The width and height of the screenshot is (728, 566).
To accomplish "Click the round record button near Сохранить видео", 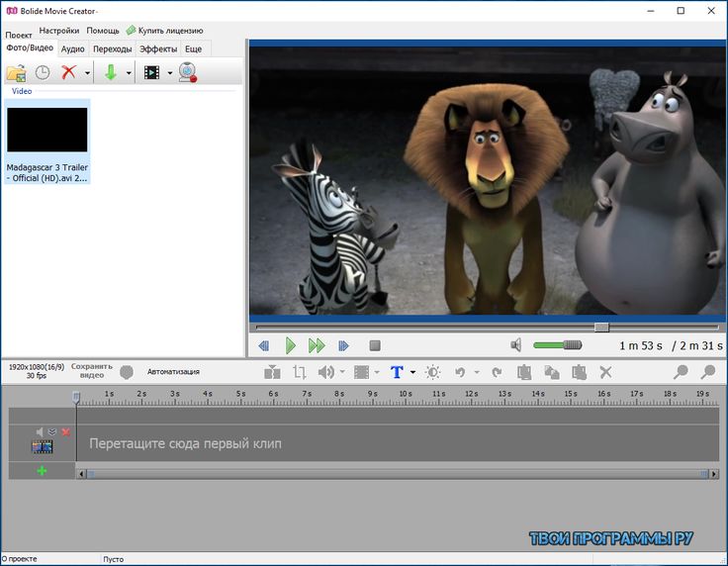I will (127, 372).
